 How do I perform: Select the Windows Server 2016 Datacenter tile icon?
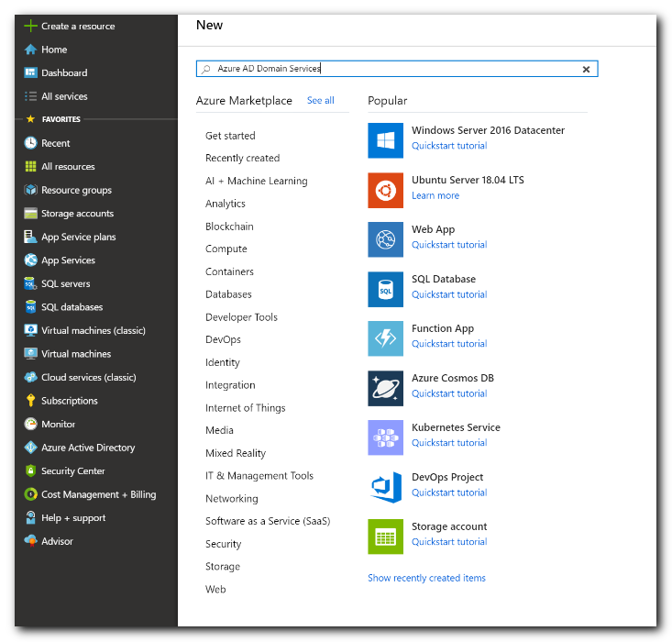(x=385, y=140)
